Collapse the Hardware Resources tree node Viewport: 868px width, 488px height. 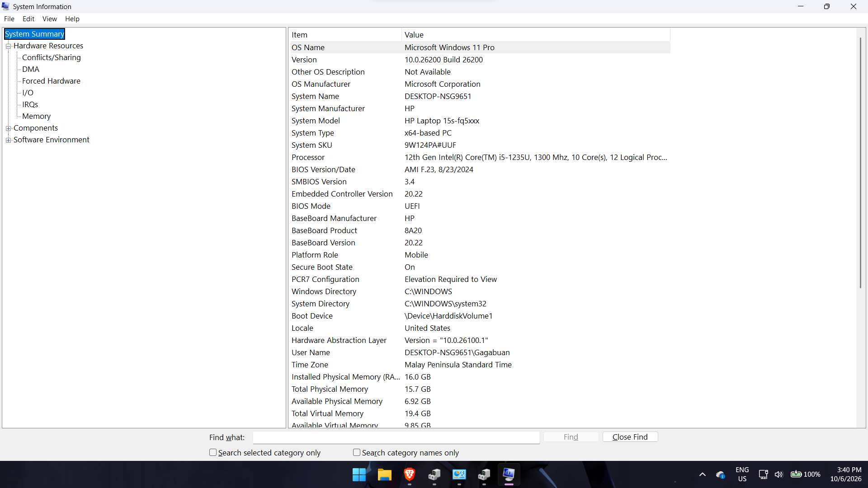(x=8, y=46)
